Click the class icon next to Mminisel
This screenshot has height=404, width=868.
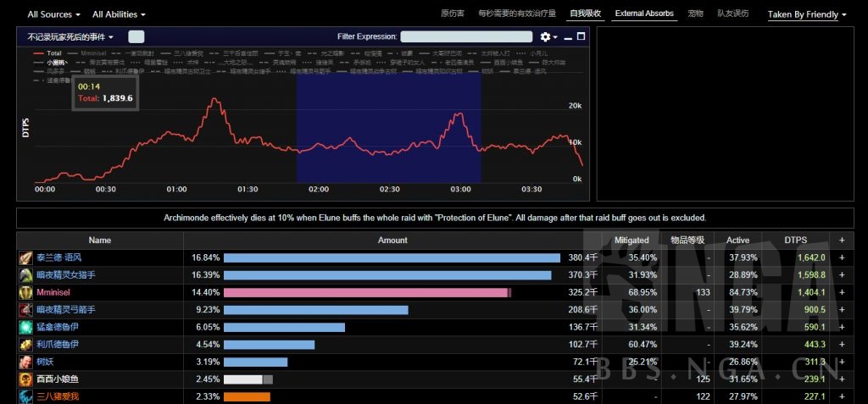(x=25, y=292)
